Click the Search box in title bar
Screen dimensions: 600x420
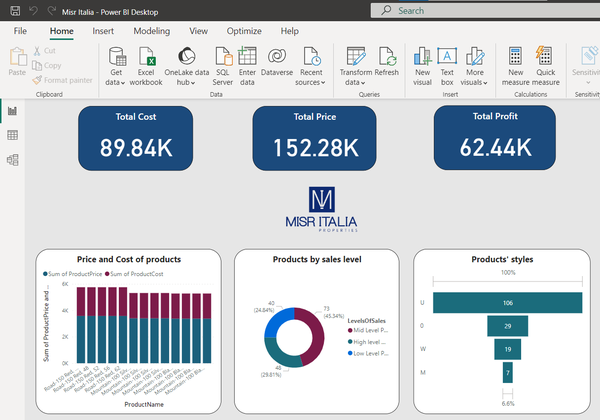(x=480, y=10)
